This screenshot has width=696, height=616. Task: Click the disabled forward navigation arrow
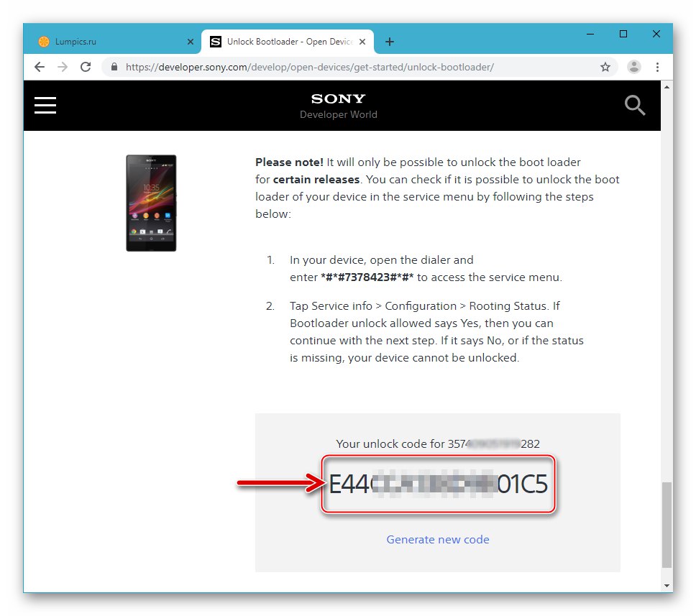pyautogui.click(x=63, y=66)
